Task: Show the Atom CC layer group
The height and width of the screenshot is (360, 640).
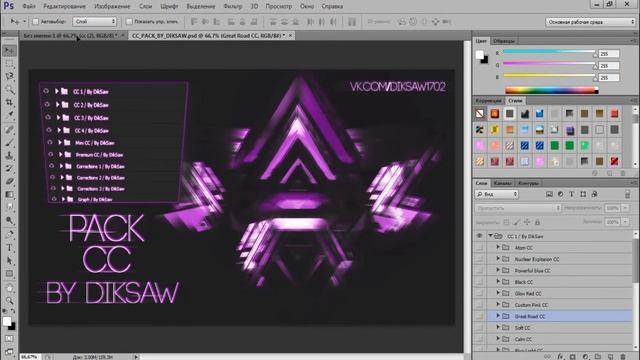Action: (x=480, y=247)
